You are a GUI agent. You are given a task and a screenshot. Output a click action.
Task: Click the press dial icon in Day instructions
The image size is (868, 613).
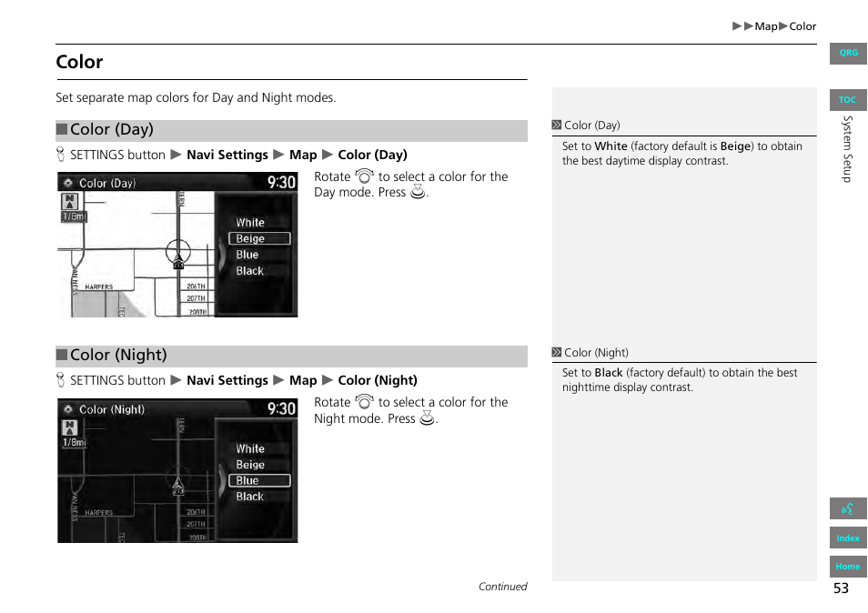(x=418, y=191)
